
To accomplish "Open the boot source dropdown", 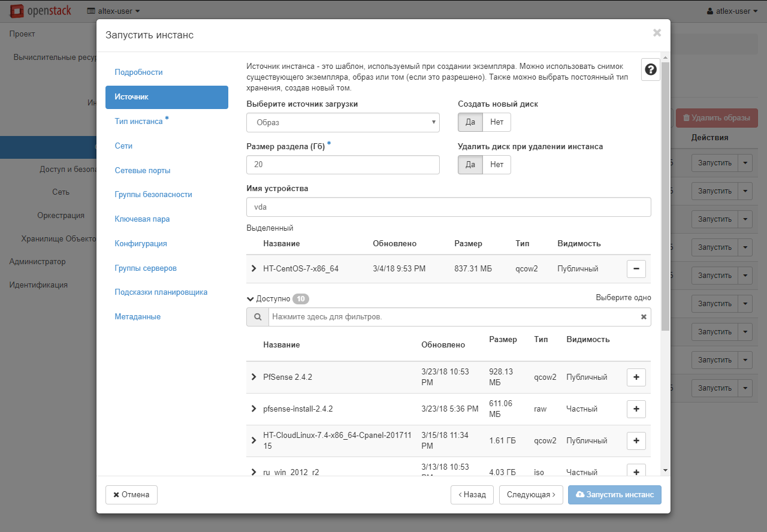I will click(343, 122).
